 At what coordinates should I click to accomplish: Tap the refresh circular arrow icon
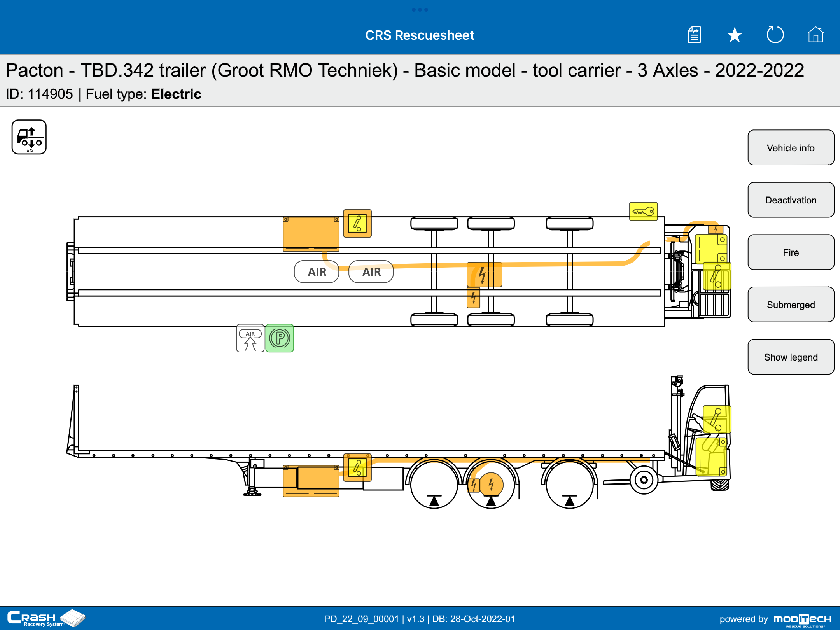point(775,35)
